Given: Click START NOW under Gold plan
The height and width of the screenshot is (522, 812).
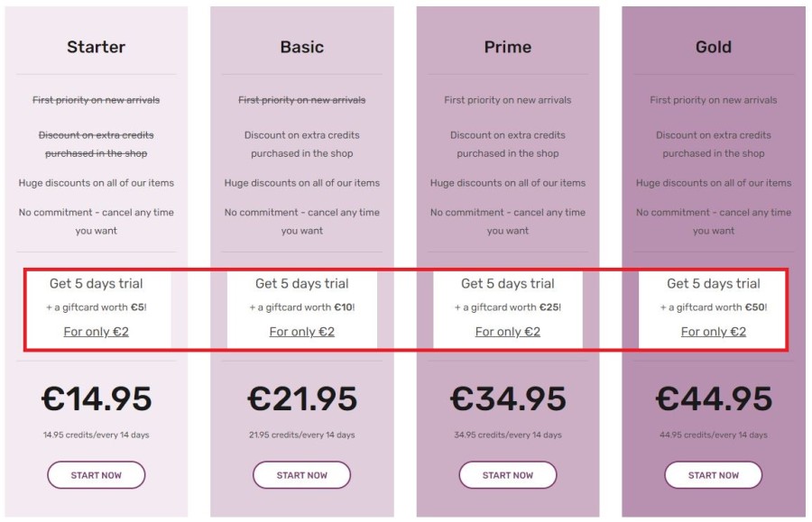Looking at the screenshot, I should click(713, 474).
